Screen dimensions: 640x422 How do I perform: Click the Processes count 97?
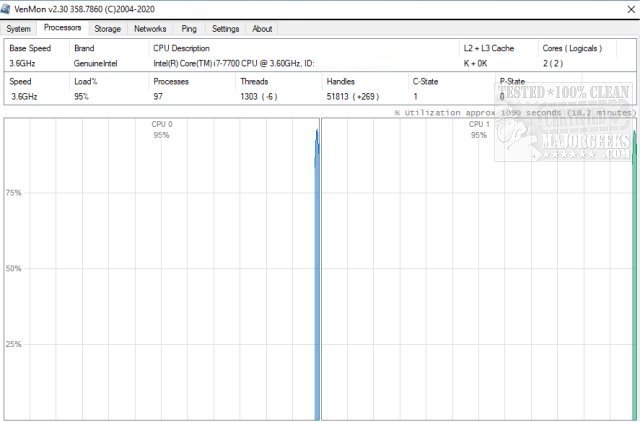(x=158, y=97)
